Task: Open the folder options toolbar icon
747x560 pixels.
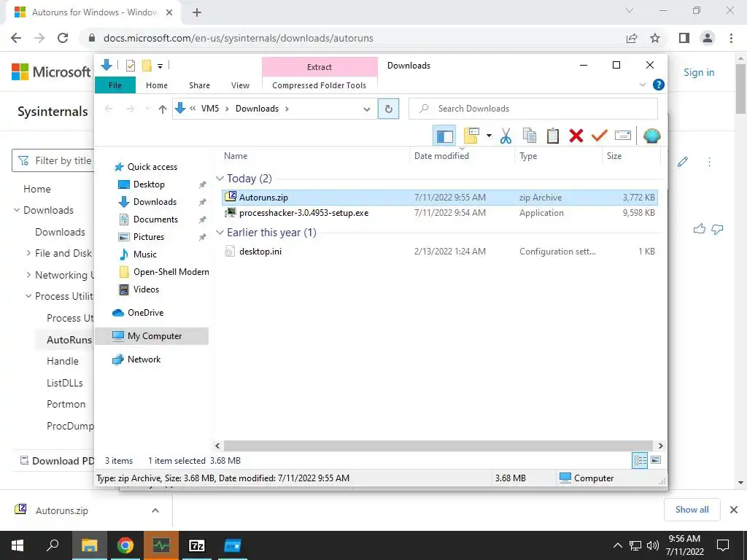Action: (471, 136)
